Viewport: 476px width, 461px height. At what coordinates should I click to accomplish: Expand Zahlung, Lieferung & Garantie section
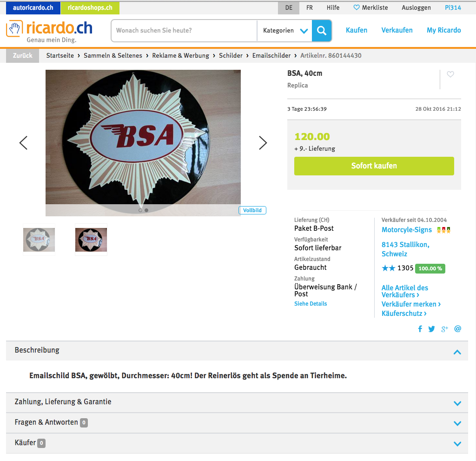[x=237, y=402]
